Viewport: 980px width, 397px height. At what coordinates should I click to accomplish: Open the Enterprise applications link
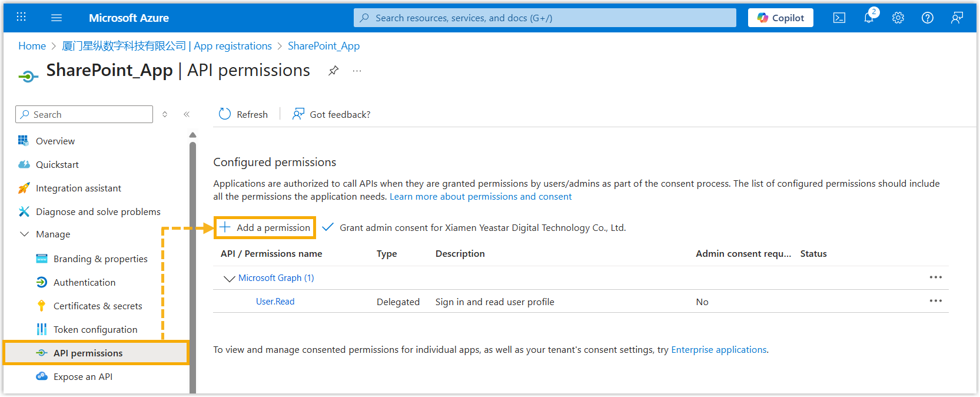719,349
